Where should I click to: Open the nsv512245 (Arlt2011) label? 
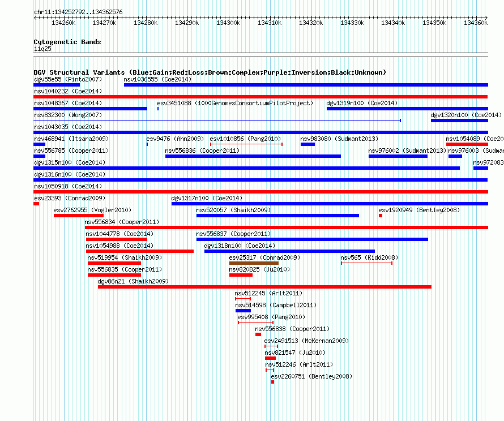click(268, 293)
